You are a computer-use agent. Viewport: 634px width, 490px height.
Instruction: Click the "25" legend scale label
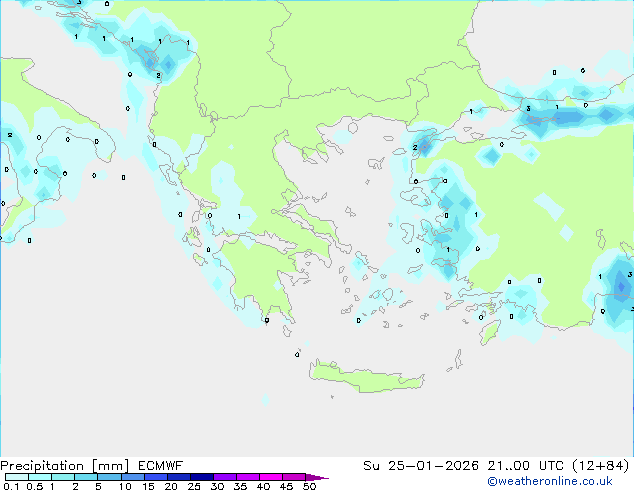pos(194,486)
